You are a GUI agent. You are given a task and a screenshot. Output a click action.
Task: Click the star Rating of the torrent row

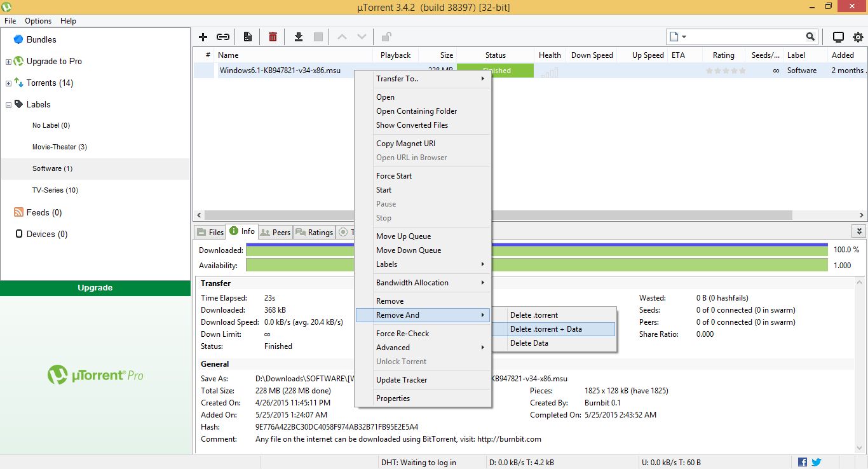click(x=726, y=71)
